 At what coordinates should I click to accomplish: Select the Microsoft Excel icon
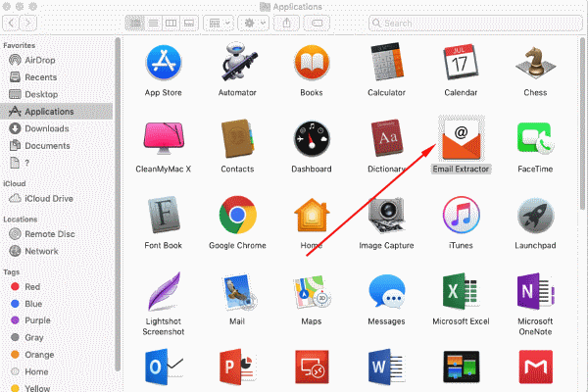pos(461,291)
